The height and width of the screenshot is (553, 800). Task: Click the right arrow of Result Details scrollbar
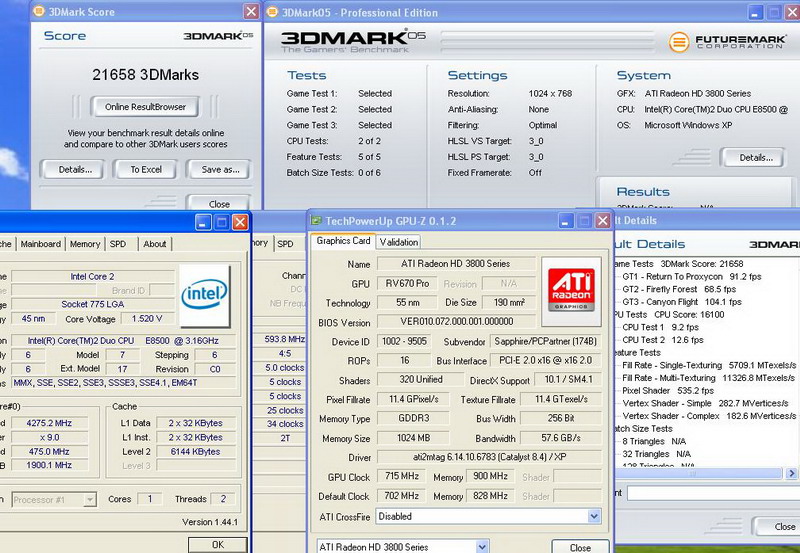(791, 473)
